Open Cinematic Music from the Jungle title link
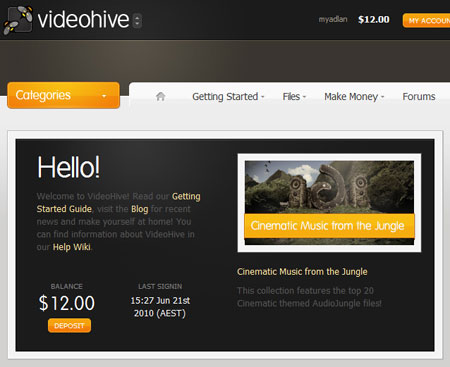450x367 pixels. (x=302, y=272)
